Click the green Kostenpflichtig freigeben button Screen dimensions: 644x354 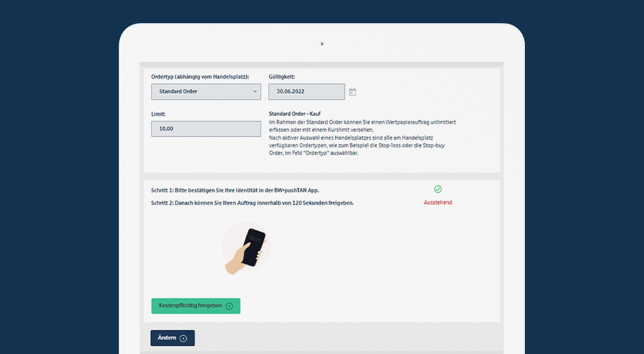pos(196,306)
